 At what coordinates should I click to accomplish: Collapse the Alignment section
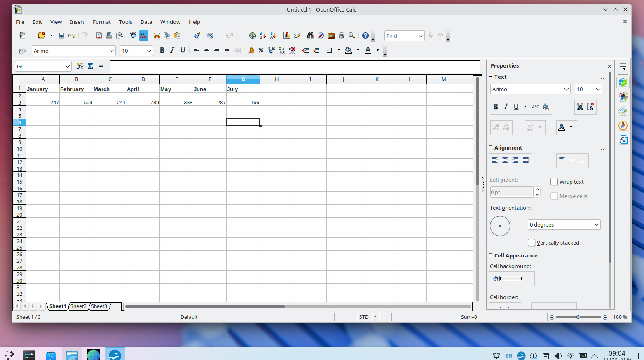coord(491,147)
